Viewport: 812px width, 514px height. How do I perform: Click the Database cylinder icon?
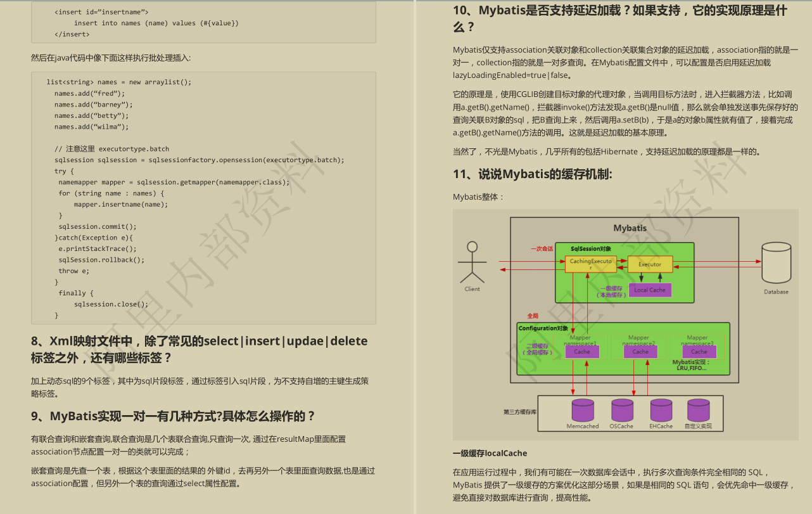(x=776, y=262)
